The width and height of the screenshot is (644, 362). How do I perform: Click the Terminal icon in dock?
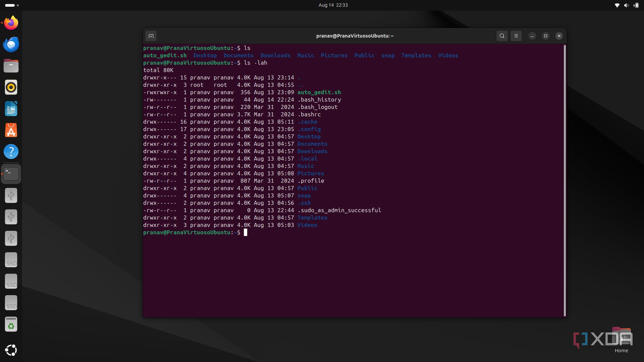pos(11,174)
